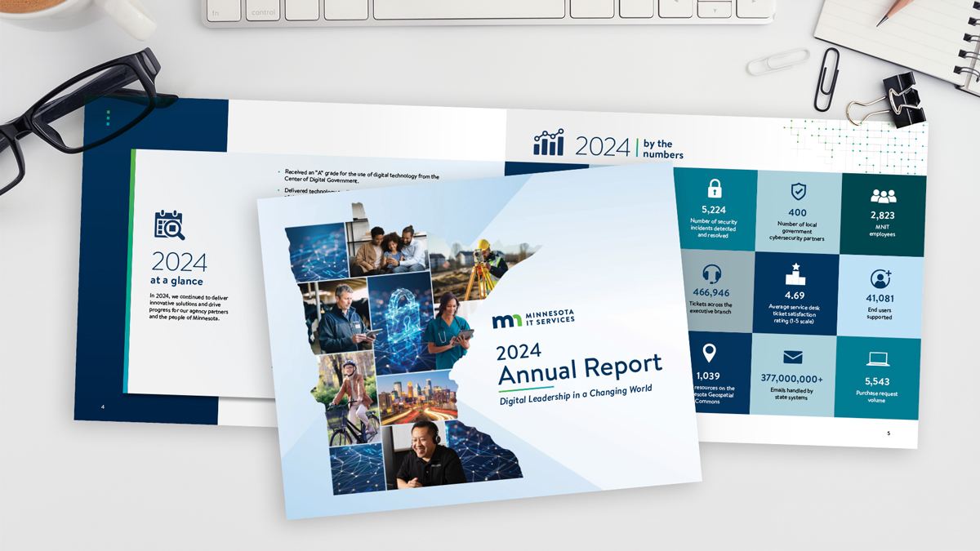Image resolution: width=980 pixels, height=551 pixels.
Task: Click the "4.69" satisfaction rating figure
Action: tap(795, 295)
